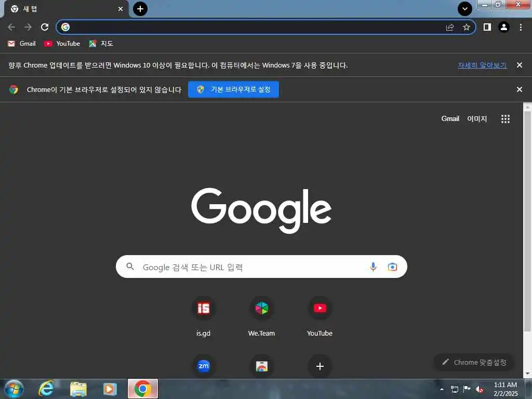Open Action Center flag icon
Image resolution: width=532 pixels, height=399 pixels.
(467, 389)
